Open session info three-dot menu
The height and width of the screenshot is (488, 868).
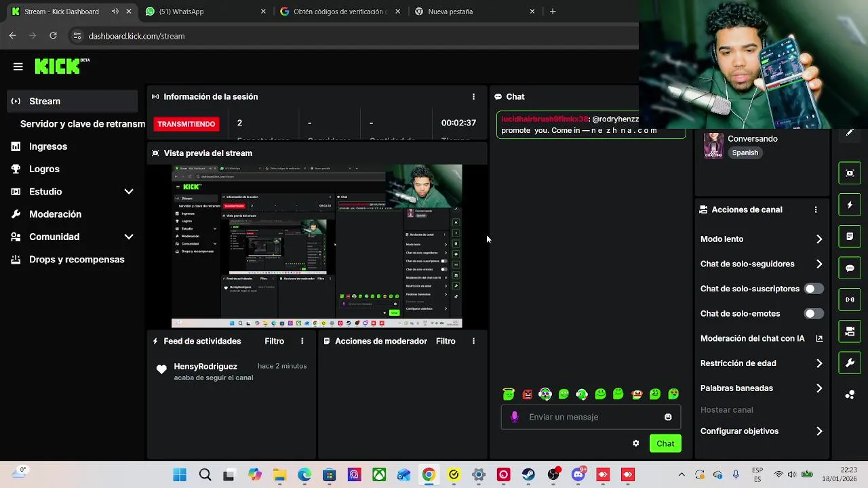coord(473,97)
